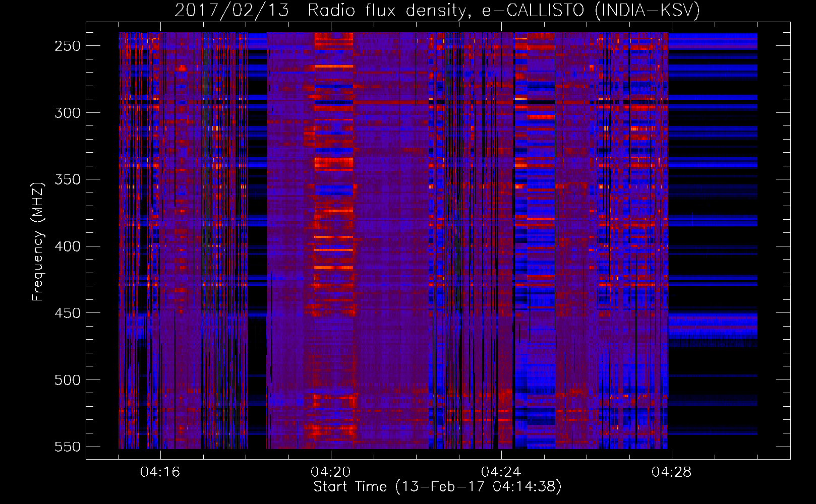Click the 04:16 time tick label
816x504 pixels.
160,472
